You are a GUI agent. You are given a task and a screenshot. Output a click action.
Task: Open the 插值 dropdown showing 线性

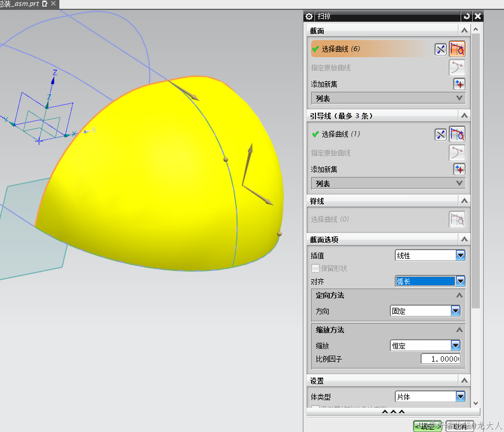(430, 256)
